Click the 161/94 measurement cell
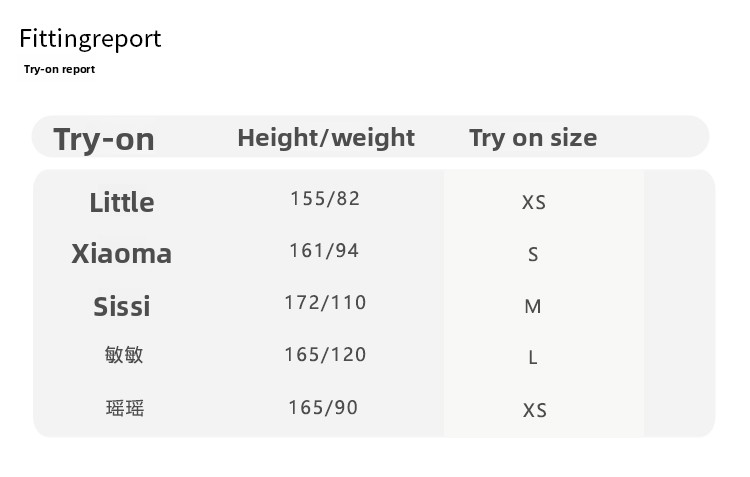Screen dimensions: 750x477 324,250
